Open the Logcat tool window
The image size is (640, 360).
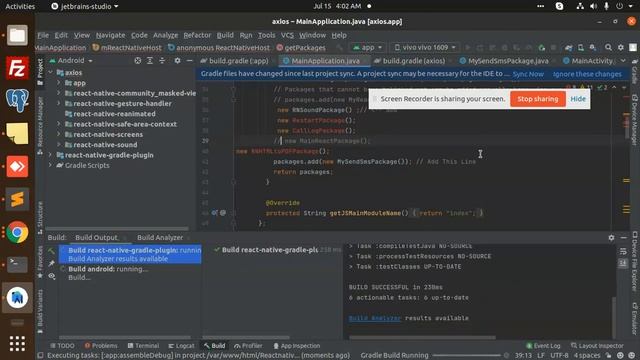181,346
